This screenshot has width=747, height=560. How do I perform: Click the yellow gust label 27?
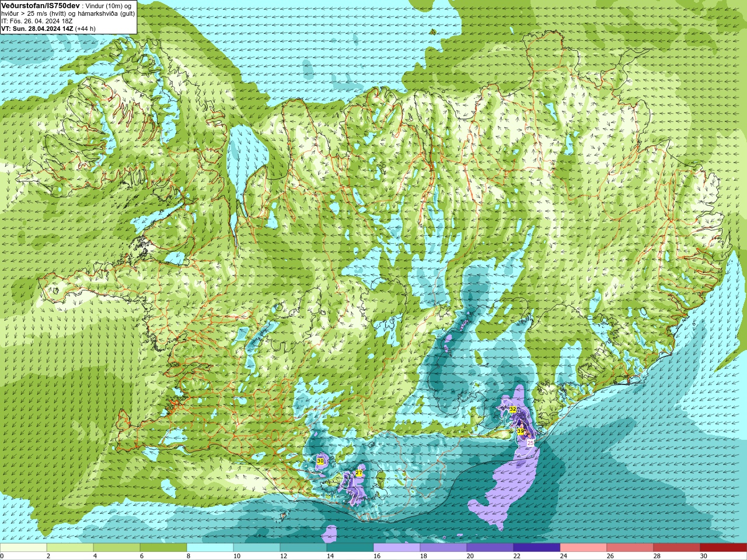(x=359, y=473)
